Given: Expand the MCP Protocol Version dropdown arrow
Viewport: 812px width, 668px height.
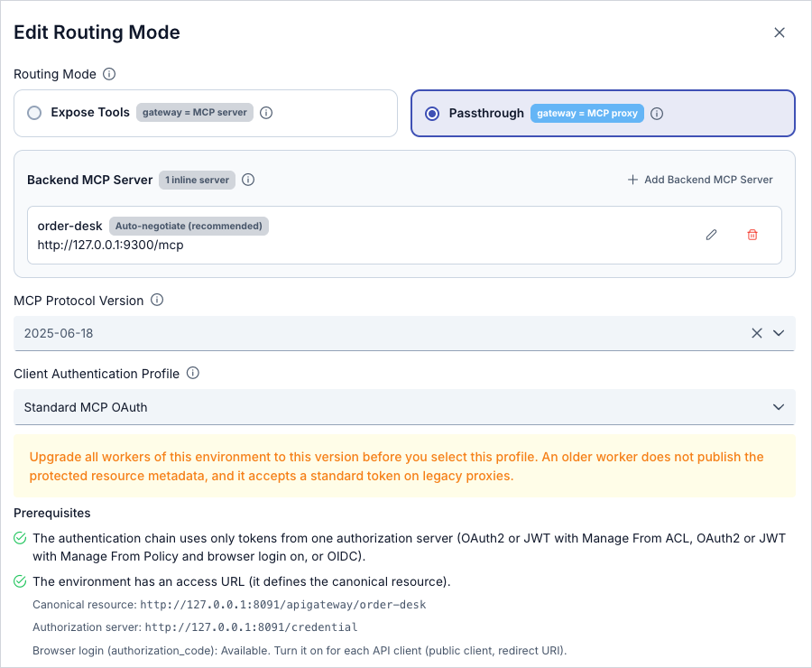Looking at the screenshot, I should tap(779, 333).
